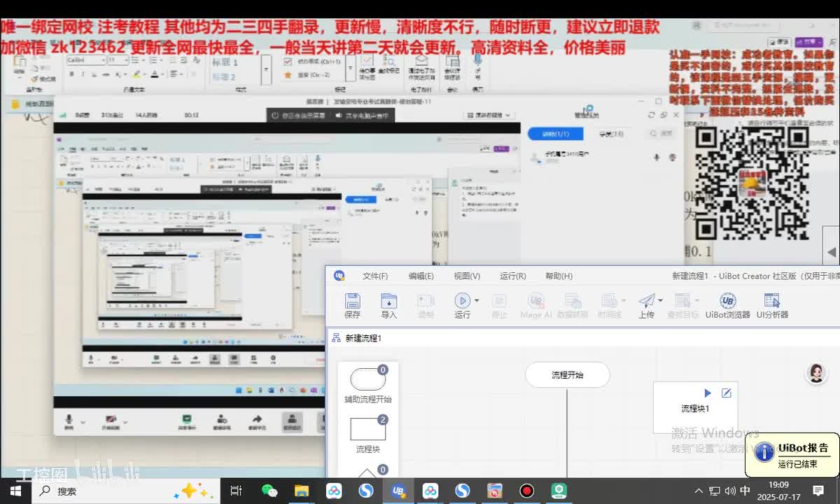The image size is (840, 504).
Task: Open the 帮助(H) menu
Action: [x=559, y=276]
